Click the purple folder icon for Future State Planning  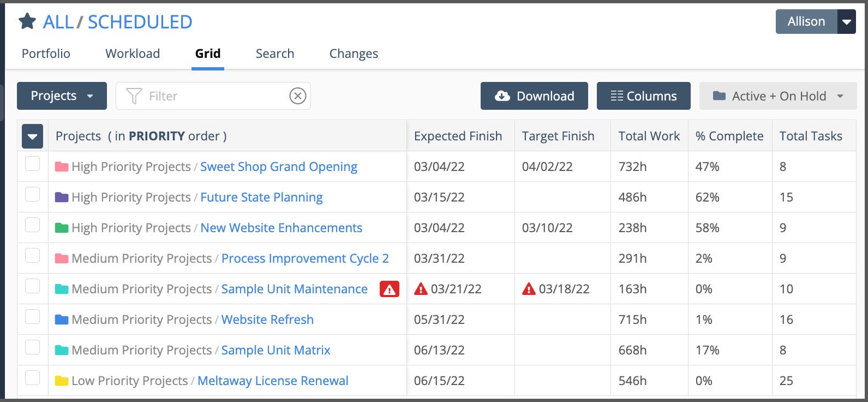pos(62,197)
